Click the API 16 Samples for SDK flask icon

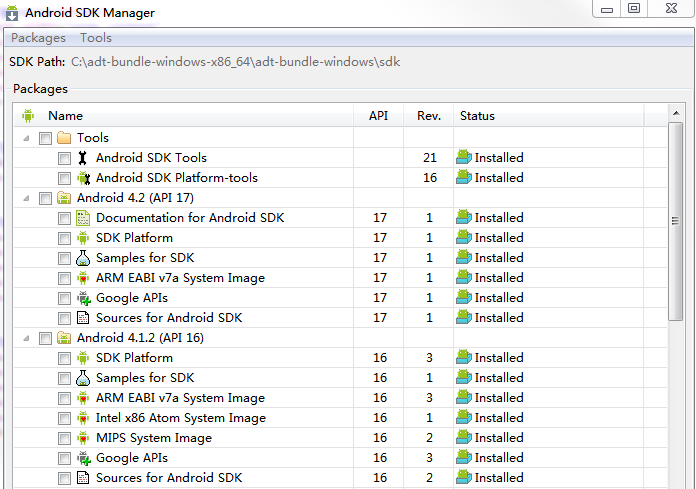(83, 378)
